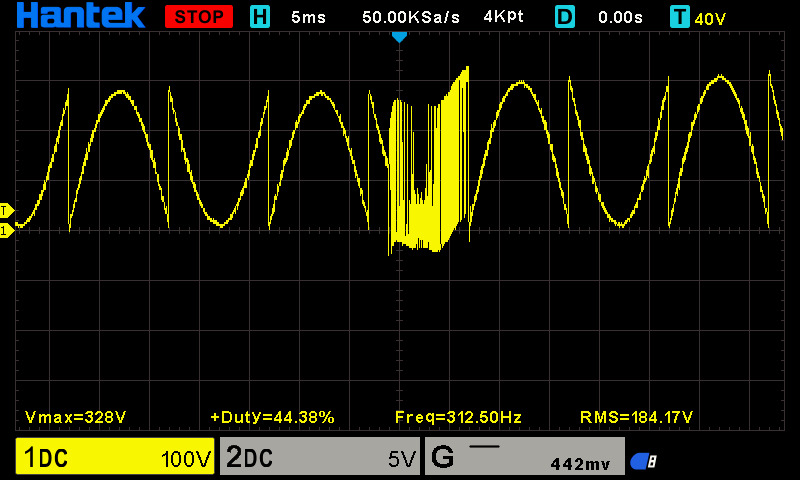
Task: Select the Vmax=328V measurement
Action: point(75,416)
